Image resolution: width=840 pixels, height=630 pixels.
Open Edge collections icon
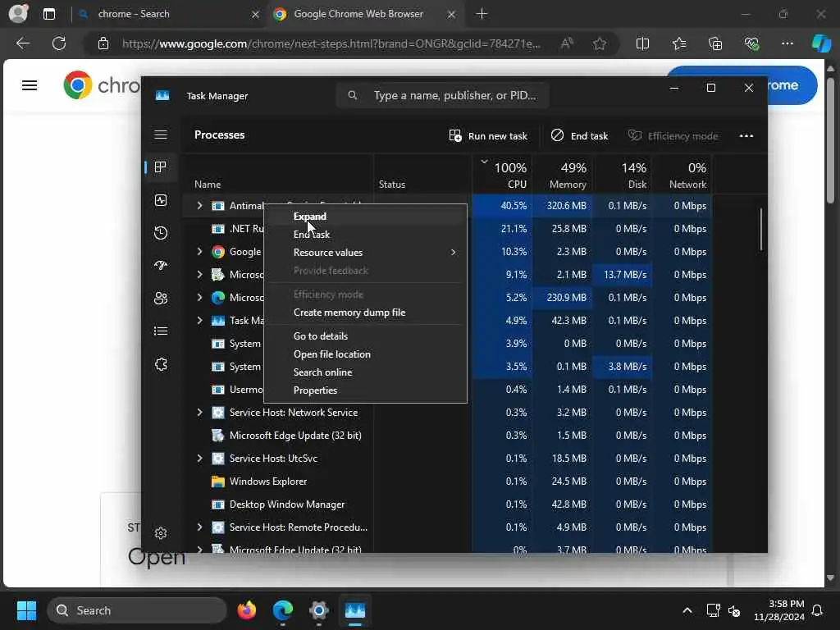[715, 43]
